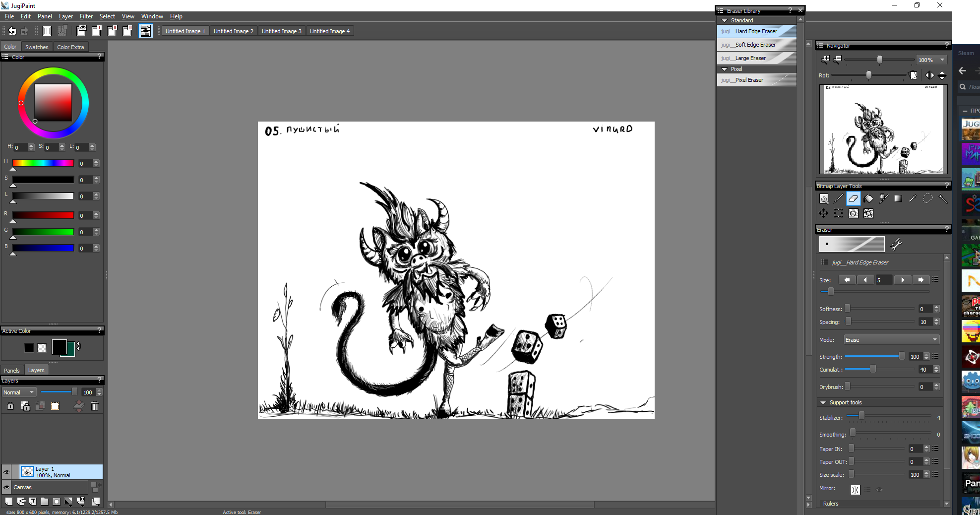Swap the foreground and background colors
980x515 pixels.
[78, 345]
